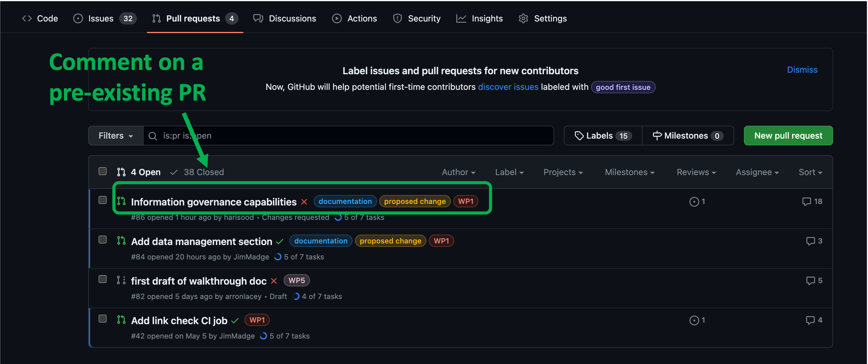Expand the Author filter dropdown

point(458,172)
